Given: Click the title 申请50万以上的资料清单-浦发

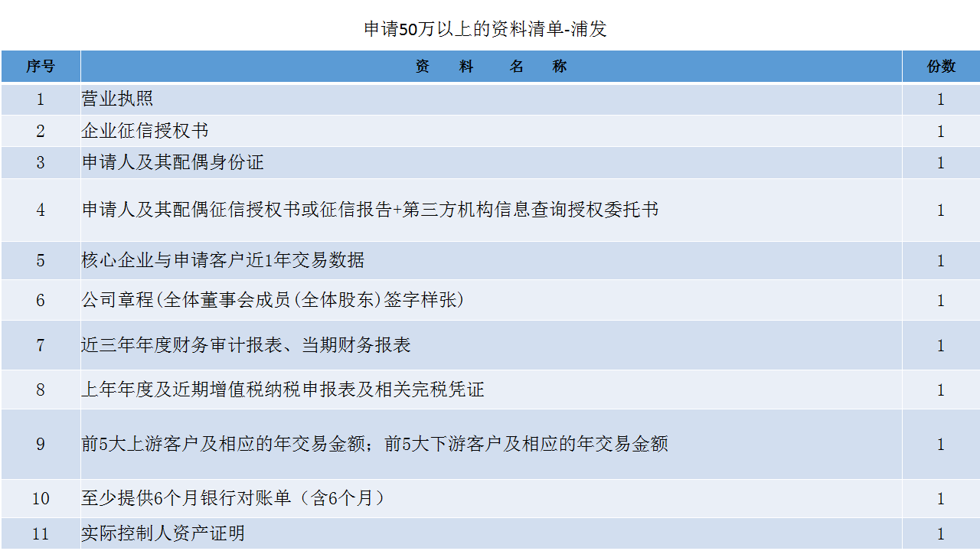Looking at the screenshot, I should coord(485,30).
